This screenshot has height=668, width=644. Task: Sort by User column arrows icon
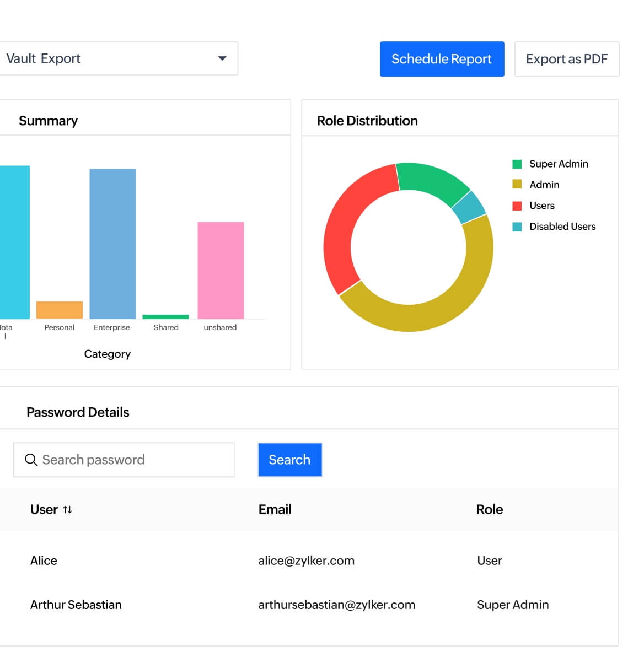coord(68,510)
